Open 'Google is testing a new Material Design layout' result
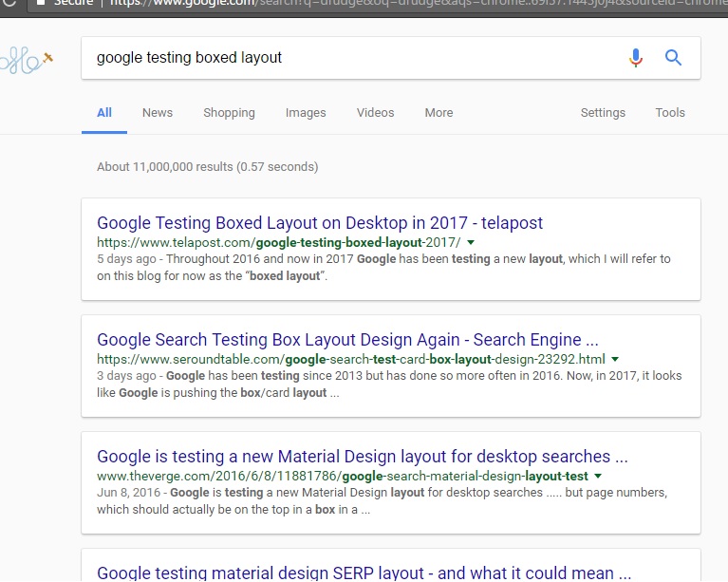 pos(363,457)
